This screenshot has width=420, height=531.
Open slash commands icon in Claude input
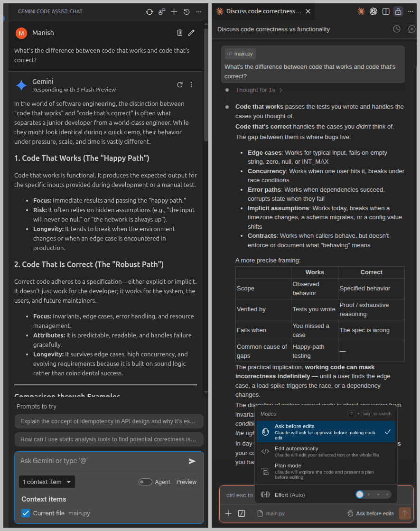point(242,513)
